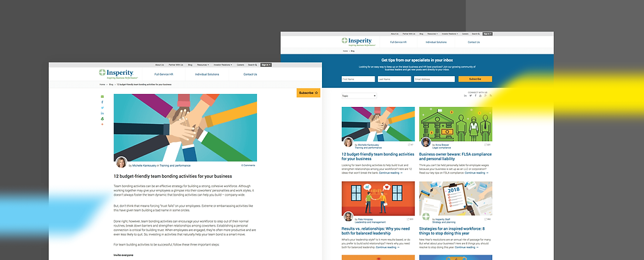The width and height of the screenshot is (644, 260).
Task: Click Blog breadcrumb on article page
Action: pos(111,85)
